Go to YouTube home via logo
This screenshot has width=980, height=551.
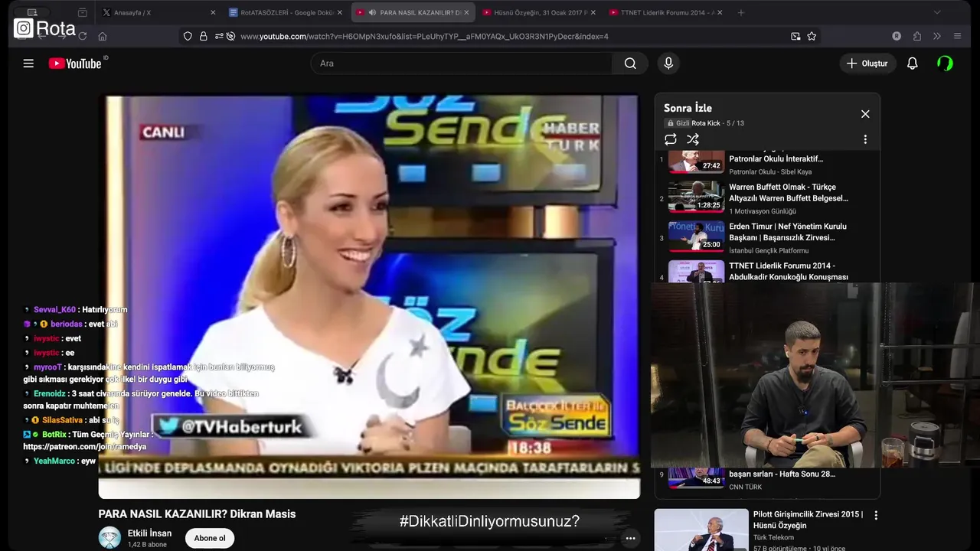tap(75, 64)
